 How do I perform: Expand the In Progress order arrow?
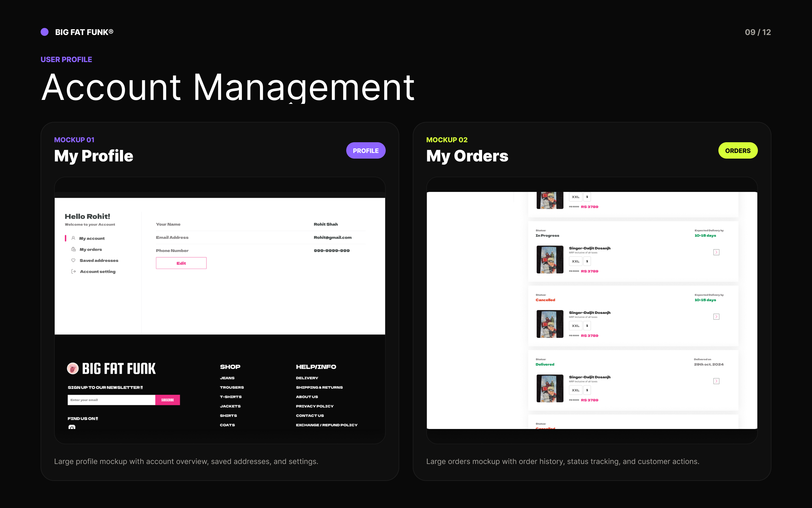(716, 252)
